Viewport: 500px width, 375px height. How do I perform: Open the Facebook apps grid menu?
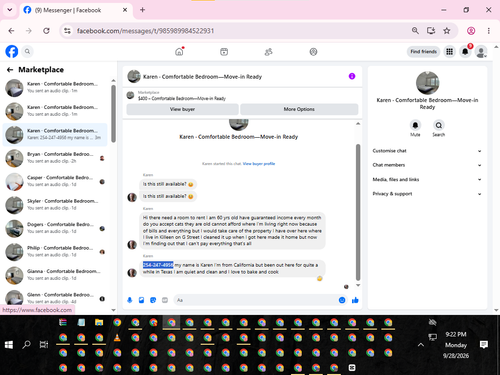click(x=450, y=52)
